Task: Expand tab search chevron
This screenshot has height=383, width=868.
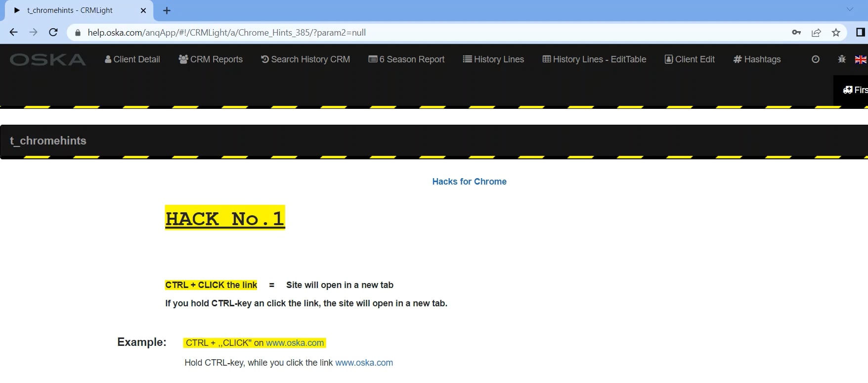Action: pos(850,9)
